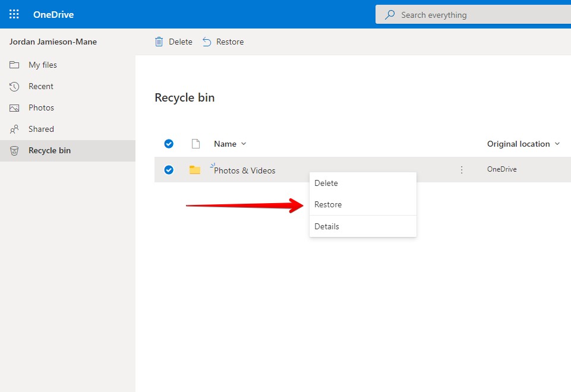571x392 pixels.
Task: Choose Delete from the context menu
Action: tap(326, 183)
